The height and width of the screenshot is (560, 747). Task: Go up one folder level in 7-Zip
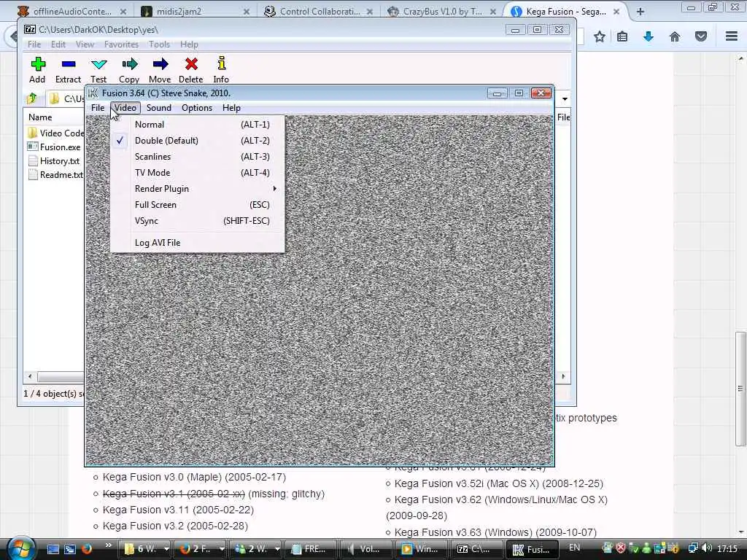point(32,98)
